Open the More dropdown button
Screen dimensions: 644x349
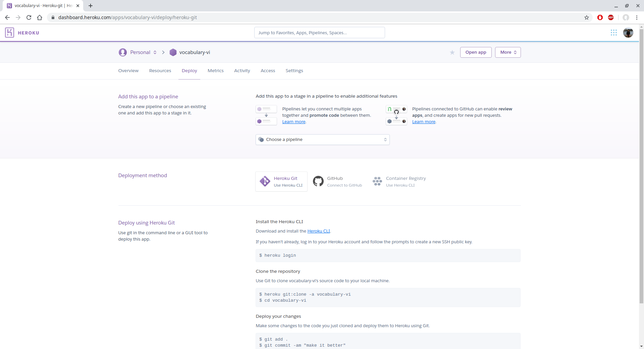pyautogui.click(x=508, y=52)
